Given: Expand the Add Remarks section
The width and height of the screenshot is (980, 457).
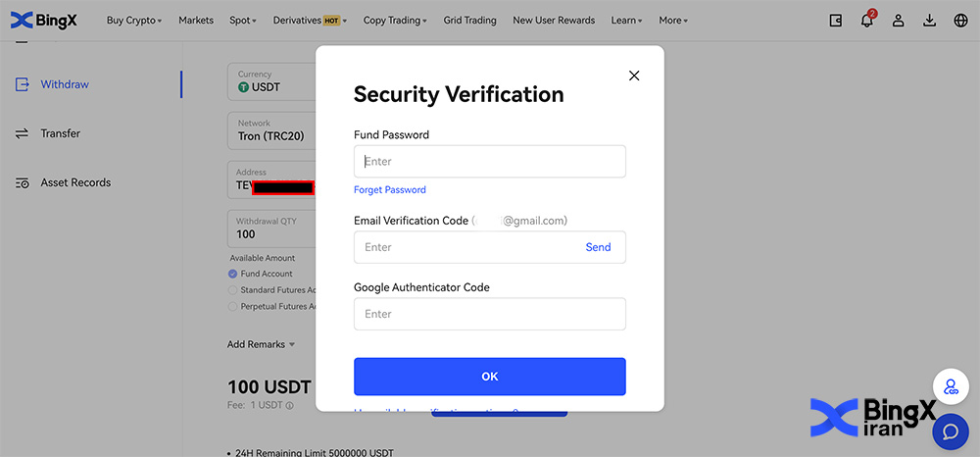Looking at the screenshot, I should tap(261, 344).
